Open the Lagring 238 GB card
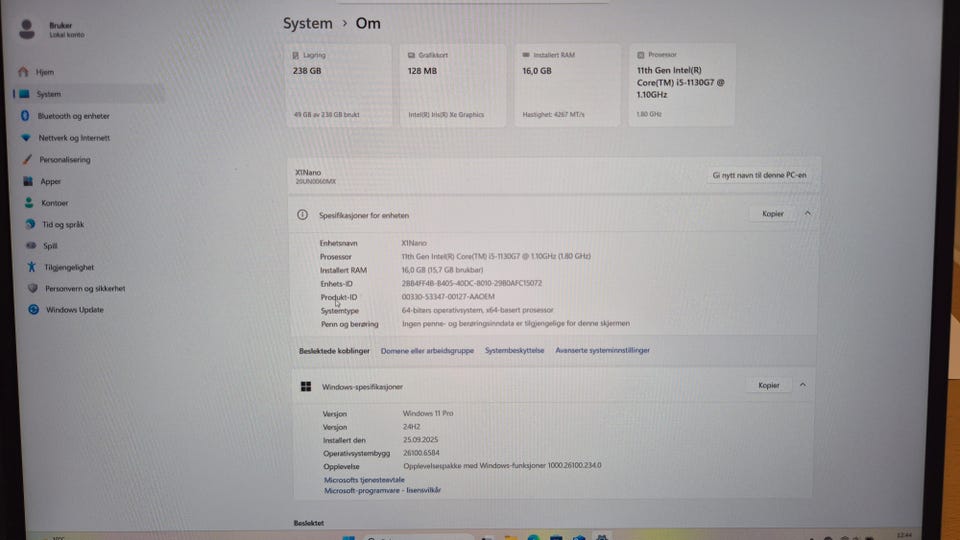 [338, 85]
